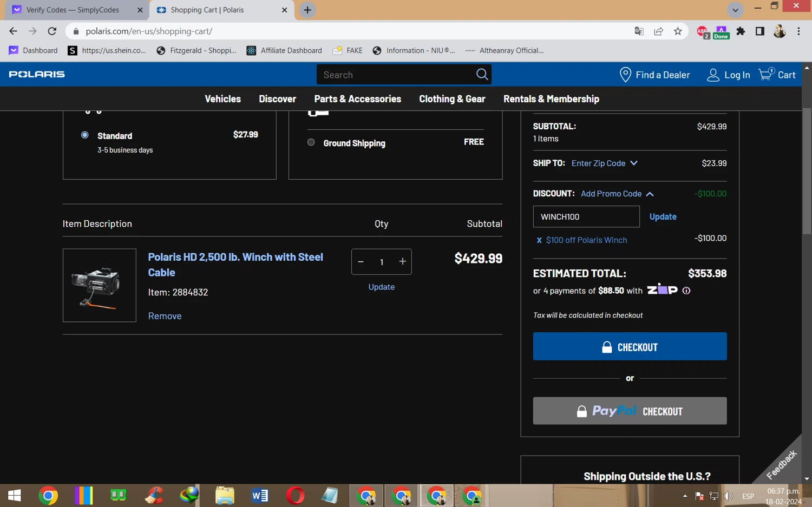Click ESP language indicator in tray

click(748, 496)
